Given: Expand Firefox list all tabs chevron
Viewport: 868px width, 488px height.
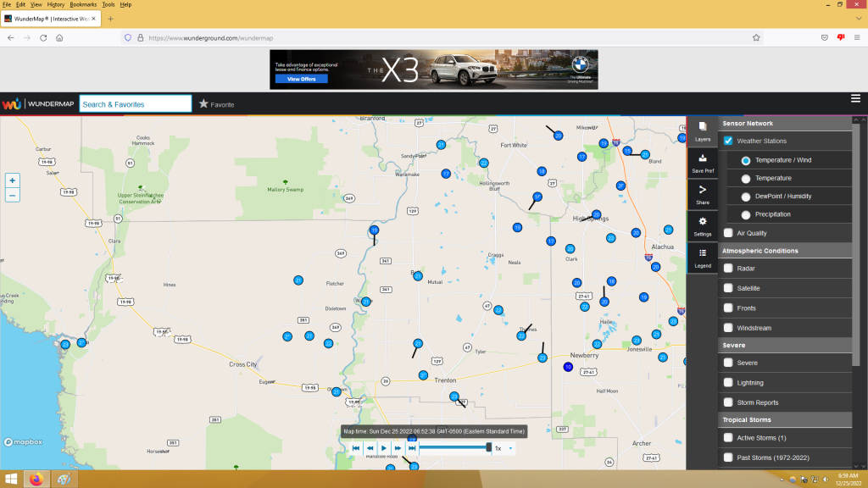Looking at the screenshot, I should click(859, 19).
